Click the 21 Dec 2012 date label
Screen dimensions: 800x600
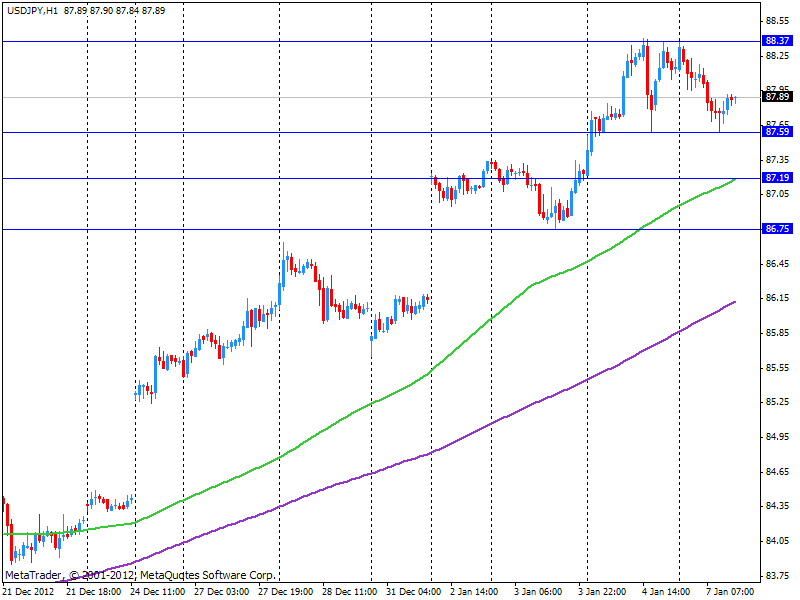point(29,592)
